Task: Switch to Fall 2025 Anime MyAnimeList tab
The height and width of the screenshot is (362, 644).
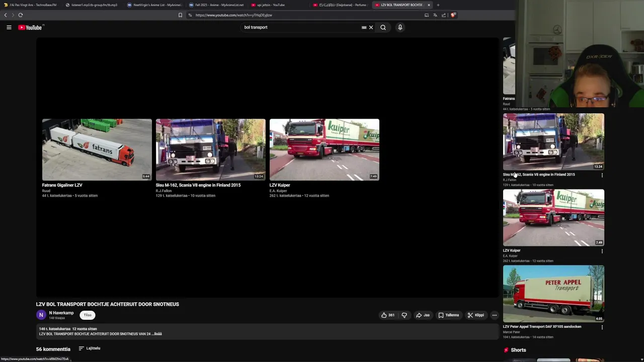Action: [x=216, y=5]
